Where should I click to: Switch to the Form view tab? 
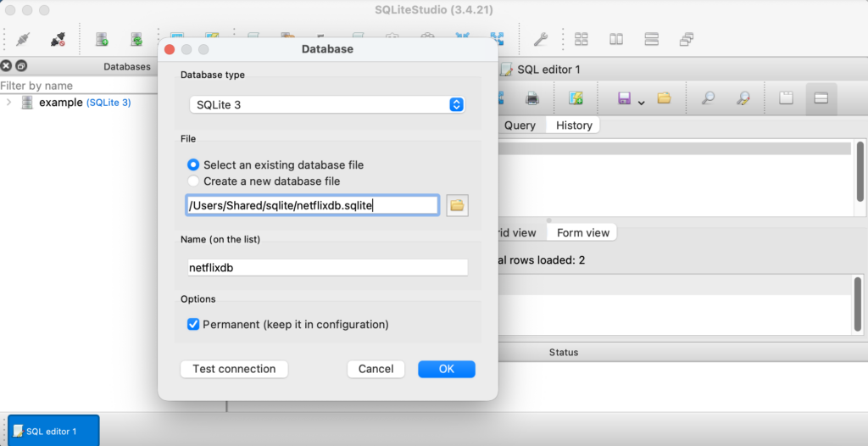(x=583, y=232)
